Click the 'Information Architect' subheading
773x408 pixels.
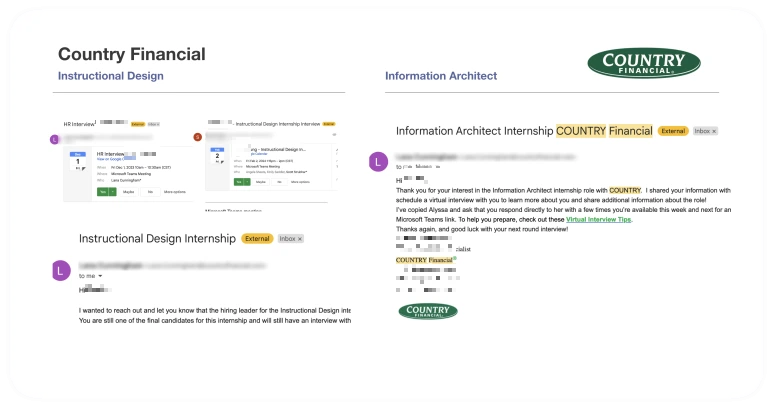441,76
